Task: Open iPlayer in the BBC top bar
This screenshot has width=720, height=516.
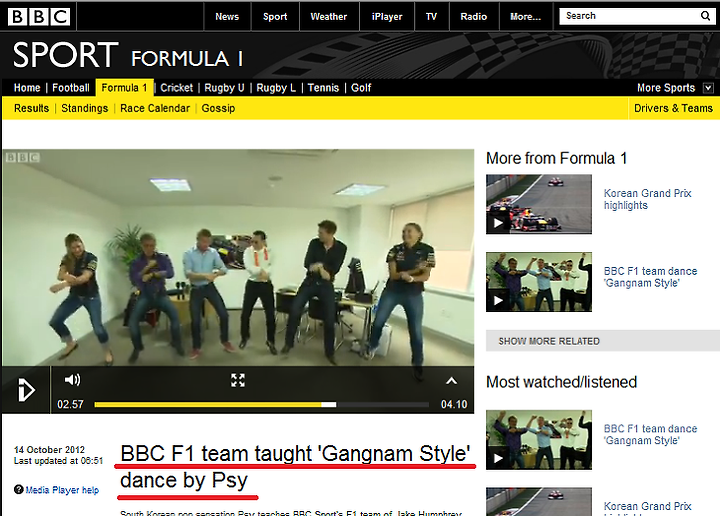Action: pyautogui.click(x=387, y=17)
